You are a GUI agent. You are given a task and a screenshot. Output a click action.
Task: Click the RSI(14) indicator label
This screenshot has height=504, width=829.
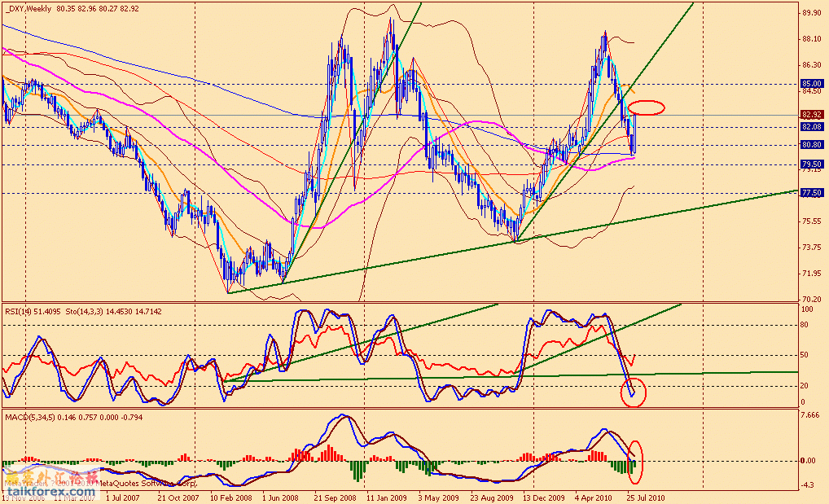pyautogui.click(x=18, y=312)
